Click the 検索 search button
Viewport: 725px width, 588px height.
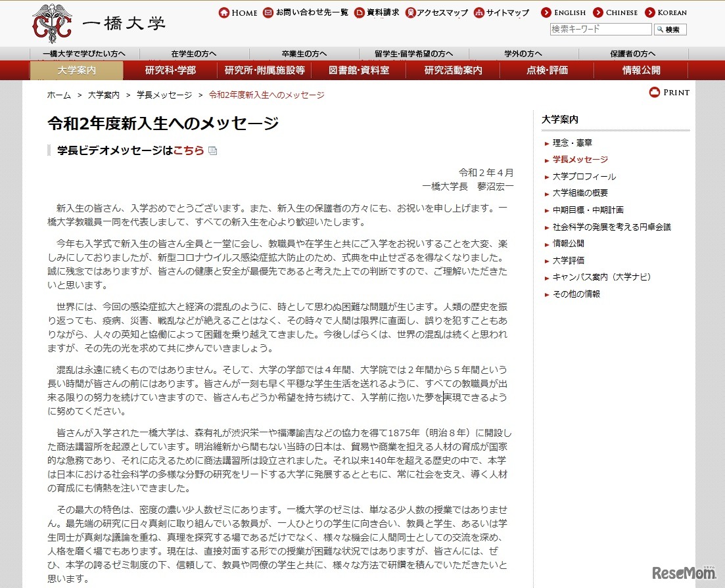670,30
